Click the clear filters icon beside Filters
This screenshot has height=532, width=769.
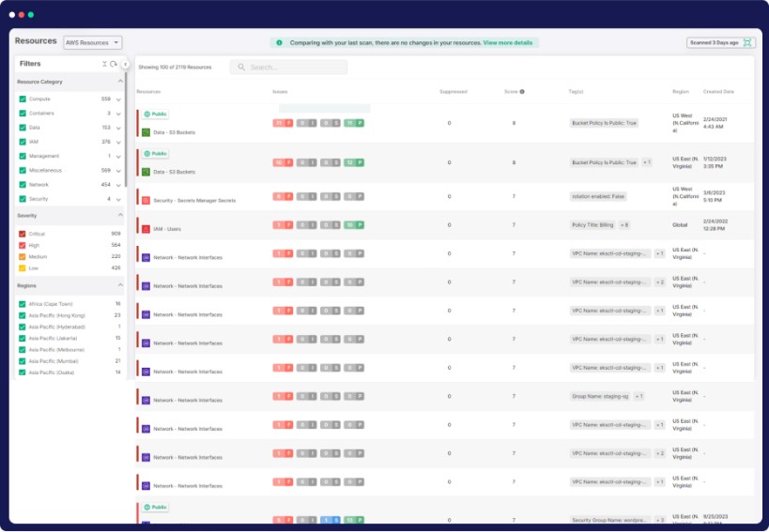[x=104, y=64]
